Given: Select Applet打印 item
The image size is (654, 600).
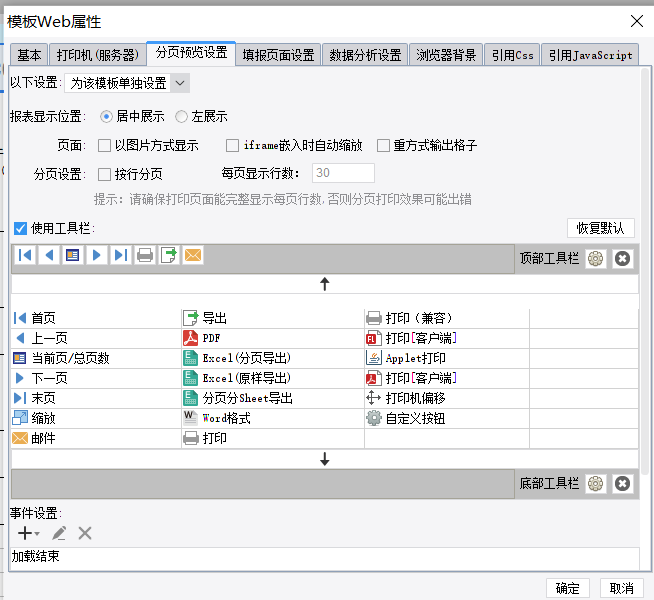Looking at the screenshot, I should [x=447, y=358].
